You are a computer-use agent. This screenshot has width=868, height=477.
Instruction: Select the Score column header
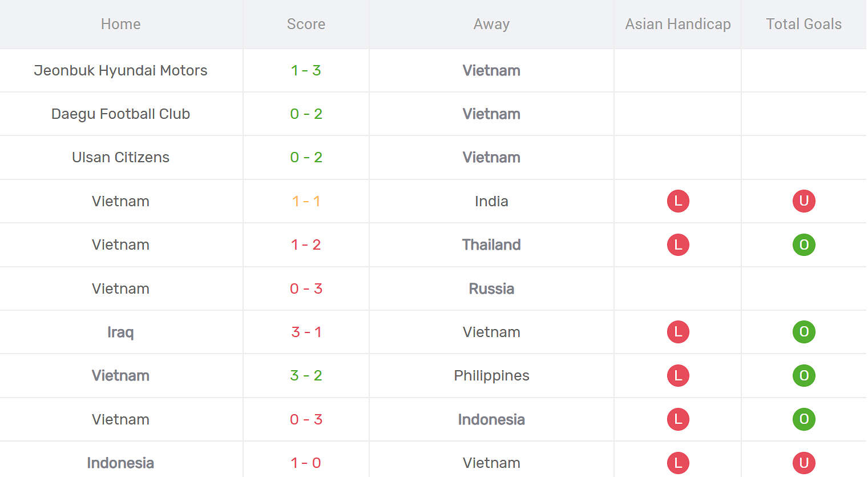coord(306,24)
